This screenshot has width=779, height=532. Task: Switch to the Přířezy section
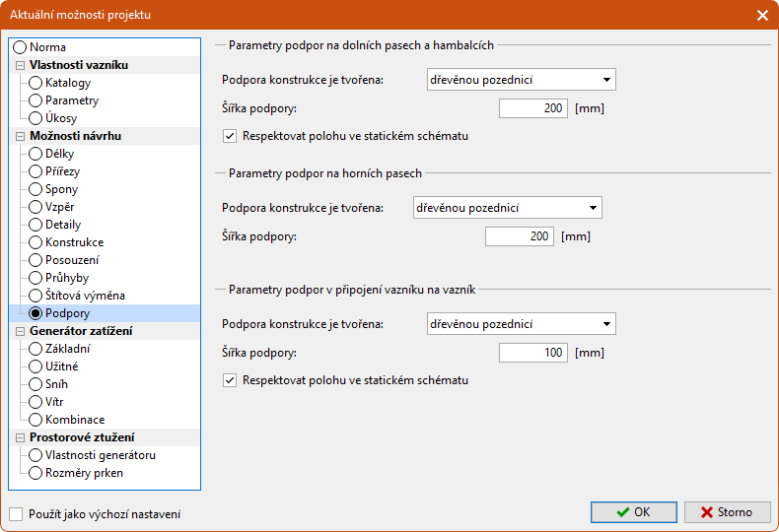point(36,171)
